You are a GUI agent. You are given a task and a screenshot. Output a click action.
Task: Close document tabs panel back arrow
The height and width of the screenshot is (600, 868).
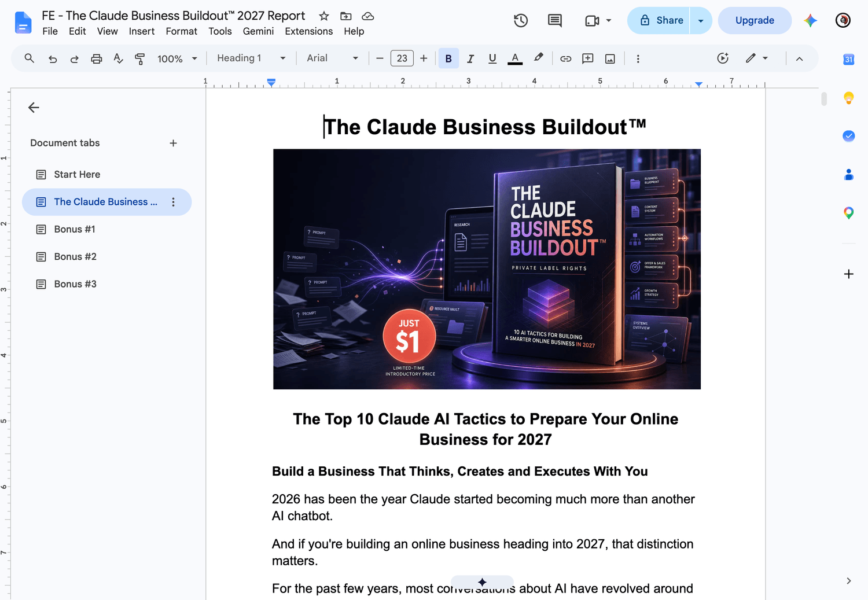coord(34,108)
